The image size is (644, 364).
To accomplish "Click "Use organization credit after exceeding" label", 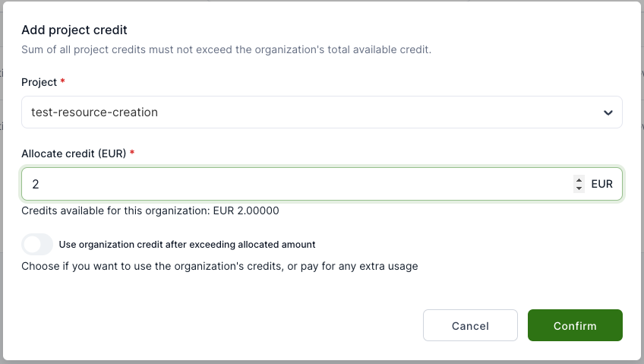I will pyautogui.click(x=187, y=245).
